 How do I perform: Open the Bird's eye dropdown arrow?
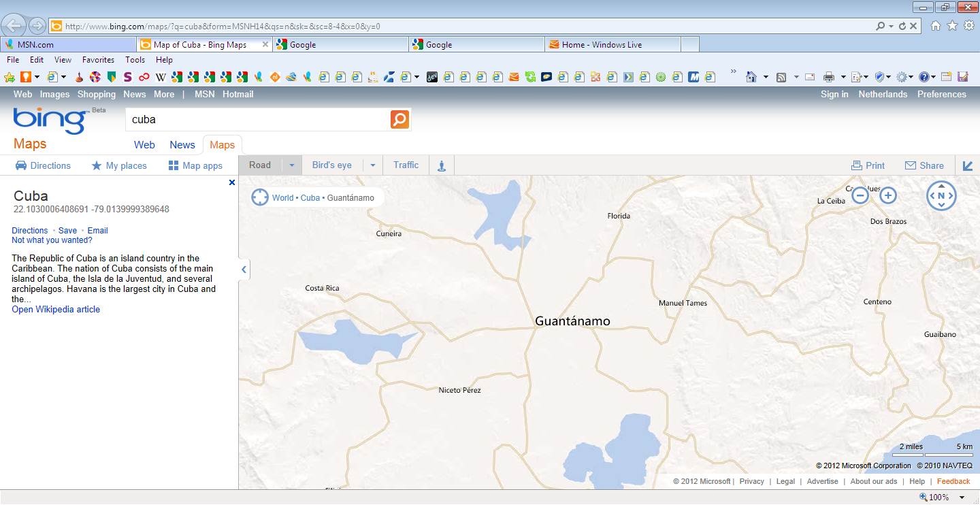[372, 165]
